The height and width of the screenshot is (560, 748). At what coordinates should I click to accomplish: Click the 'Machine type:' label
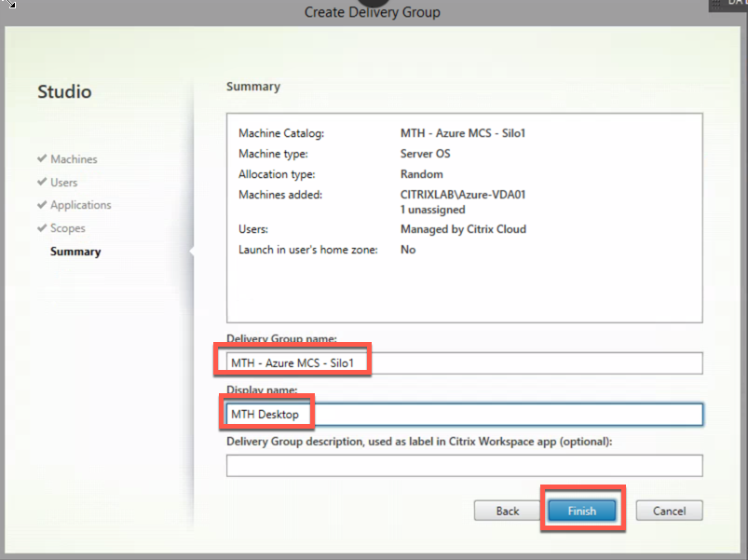point(273,154)
